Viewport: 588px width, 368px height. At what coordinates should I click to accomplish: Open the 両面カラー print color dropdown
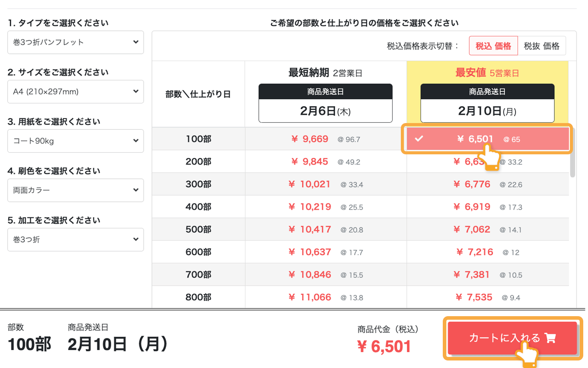pyautogui.click(x=75, y=190)
